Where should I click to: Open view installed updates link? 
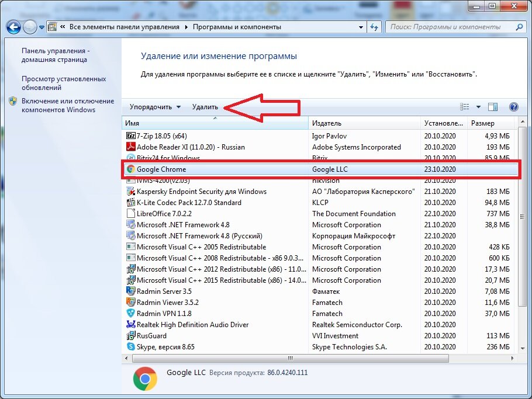coord(64,83)
